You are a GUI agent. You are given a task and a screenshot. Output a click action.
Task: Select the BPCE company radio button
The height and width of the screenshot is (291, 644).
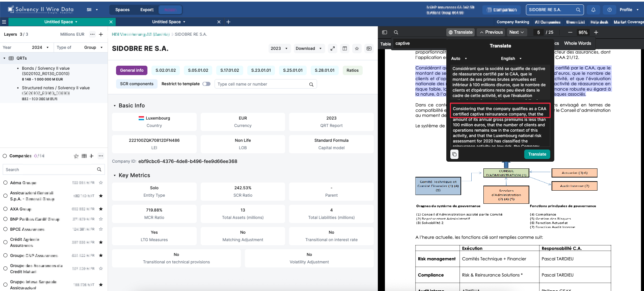coord(5,229)
